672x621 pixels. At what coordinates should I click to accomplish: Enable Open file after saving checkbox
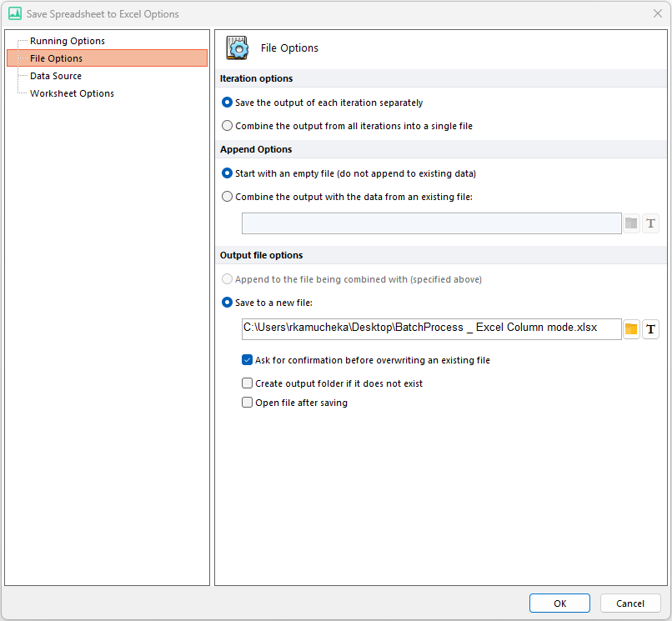(248, 403)
